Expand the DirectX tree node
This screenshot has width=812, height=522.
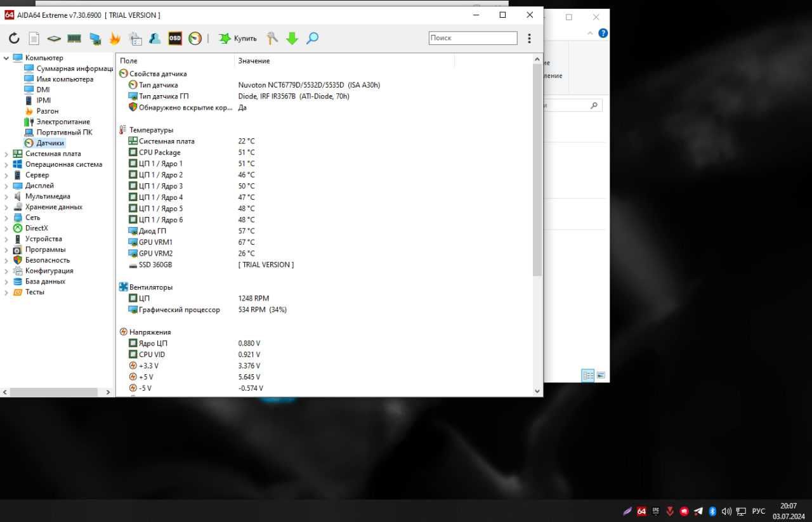(x=6, y=228)
